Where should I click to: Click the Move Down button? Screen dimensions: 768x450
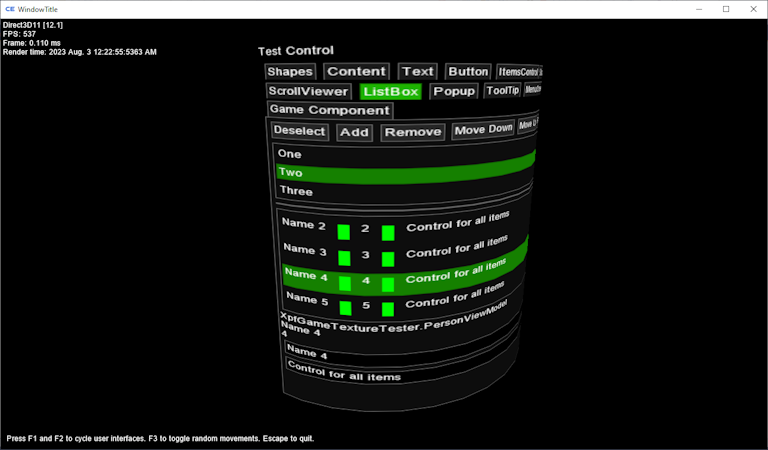482,130
